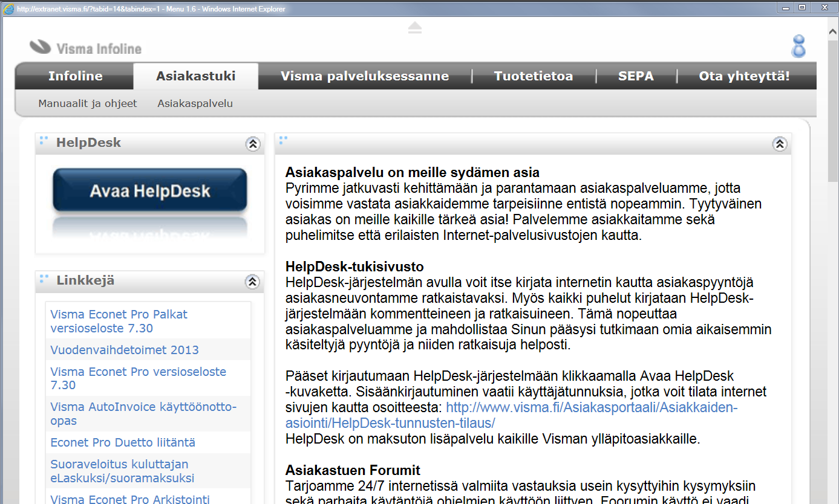839x504 pixels.
Task: Open the SEPA tab
Action: point(636,76)
